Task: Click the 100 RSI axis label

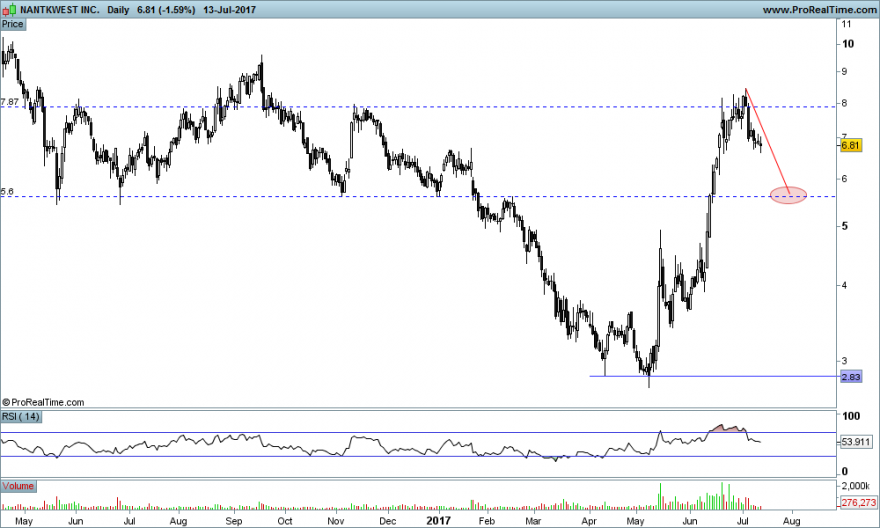Action: [851, 416]
